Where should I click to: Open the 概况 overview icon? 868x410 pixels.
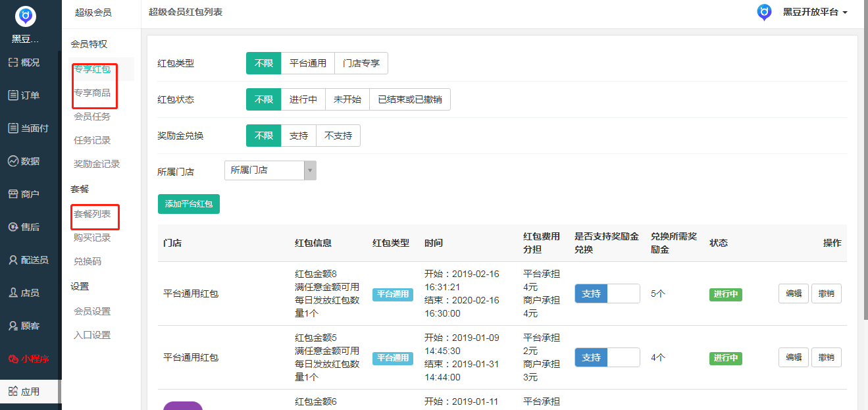coord(13,63)
